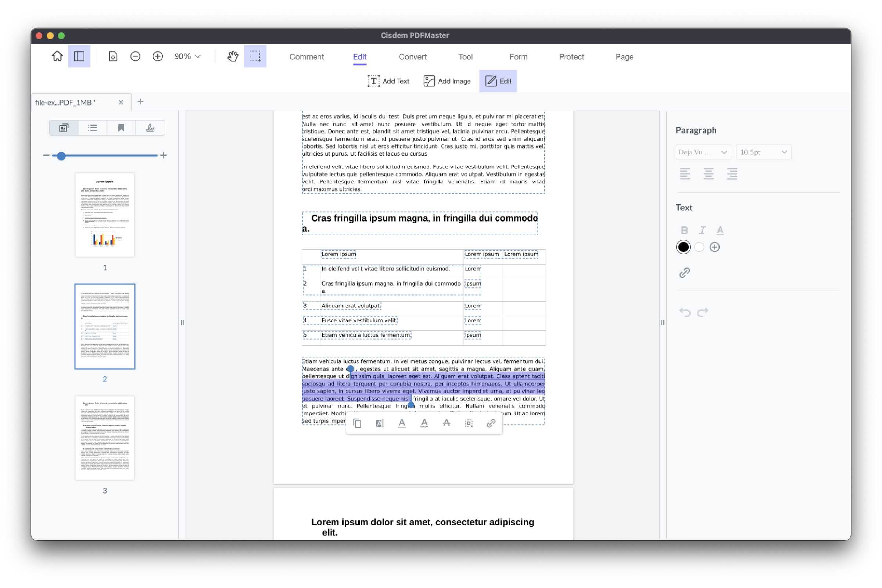Decrease thumbnail size with minus

click(46, 155)
